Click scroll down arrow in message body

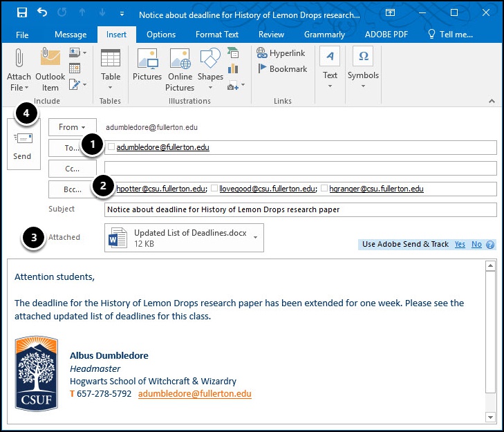click(490, 417)
